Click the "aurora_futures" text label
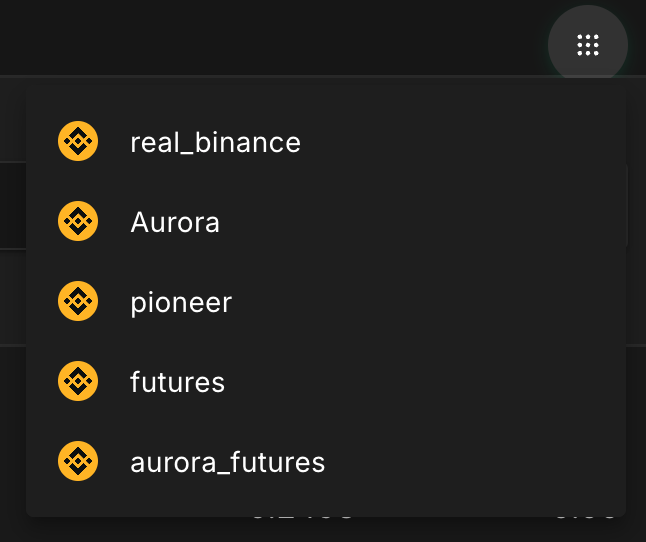 pos(228,462)
